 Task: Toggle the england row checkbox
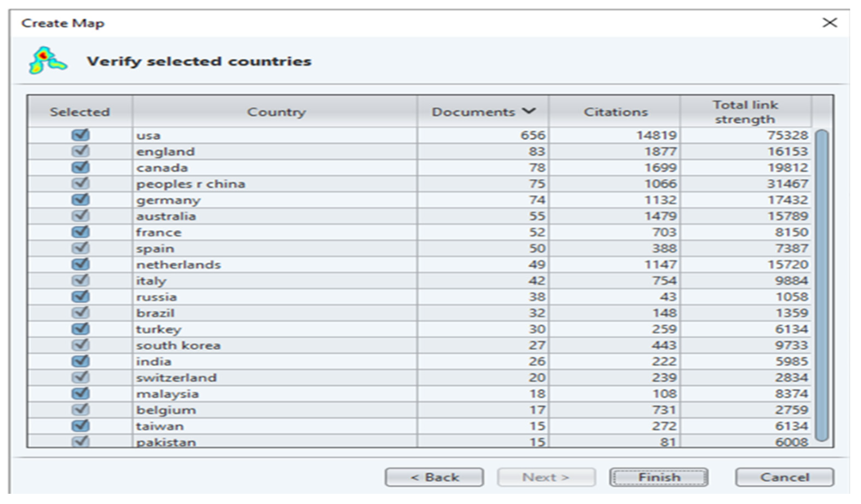click(x=81, y=151)
